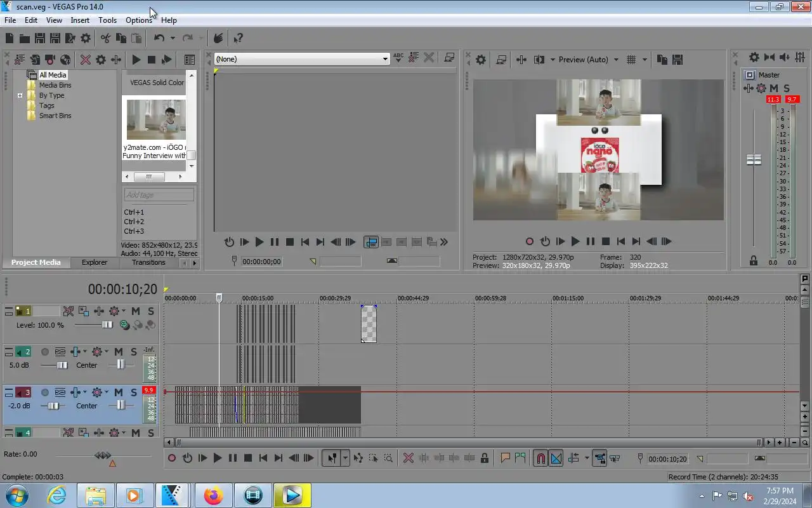Open video preview properties gear
This screenshot has width=812, height=508.
click(481, 60)
